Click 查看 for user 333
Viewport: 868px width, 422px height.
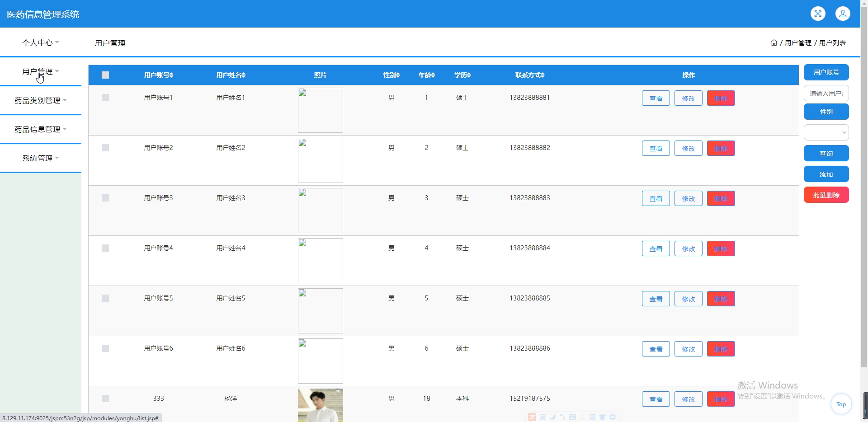[656, 399]
